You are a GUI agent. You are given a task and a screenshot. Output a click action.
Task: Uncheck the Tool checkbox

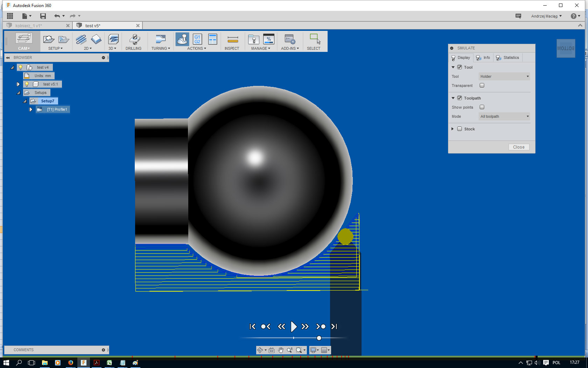coord(460,67)
